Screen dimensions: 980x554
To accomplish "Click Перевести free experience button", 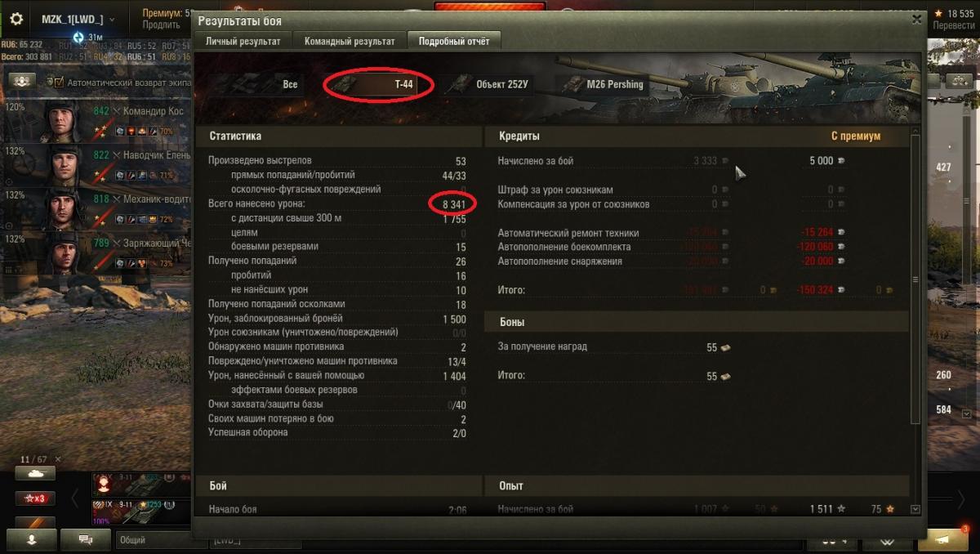I will tap(953, 25).
